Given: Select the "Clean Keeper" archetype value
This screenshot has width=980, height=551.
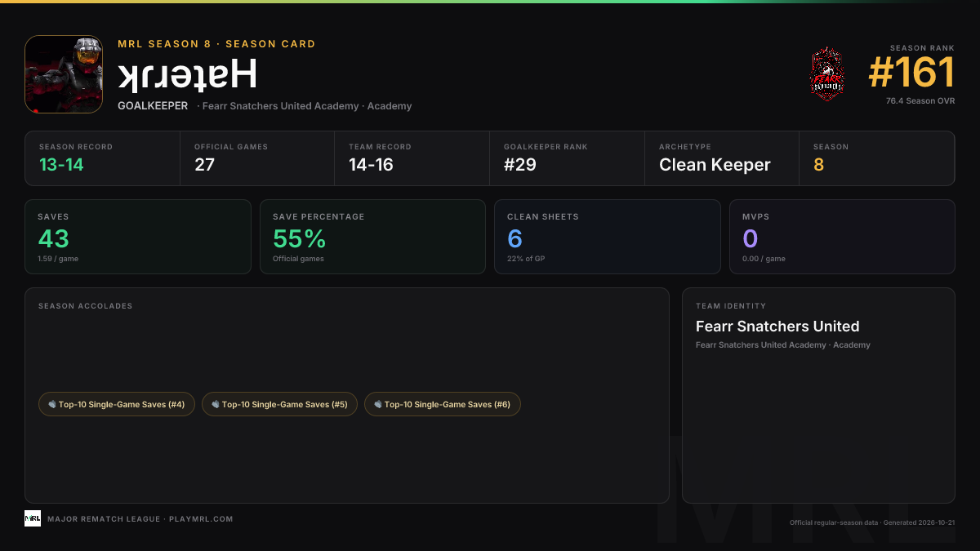Looking at the screenshot, I should (x=715, y=165).
